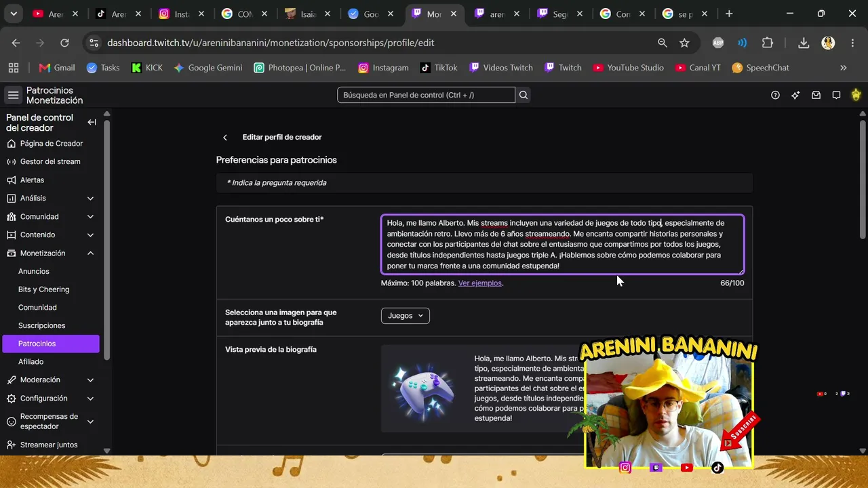Click the sparkle icon in Twitch header
The image size is (868, 488).
[x=795, y=95]
